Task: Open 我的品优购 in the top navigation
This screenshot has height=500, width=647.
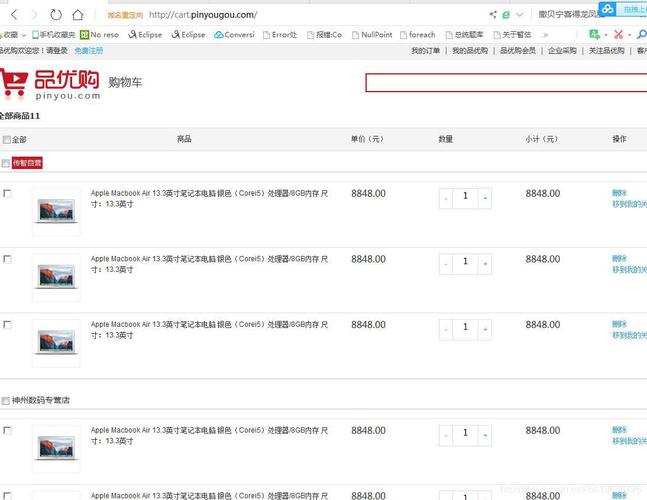Action: pyautogui.click(x=470, y=50)
